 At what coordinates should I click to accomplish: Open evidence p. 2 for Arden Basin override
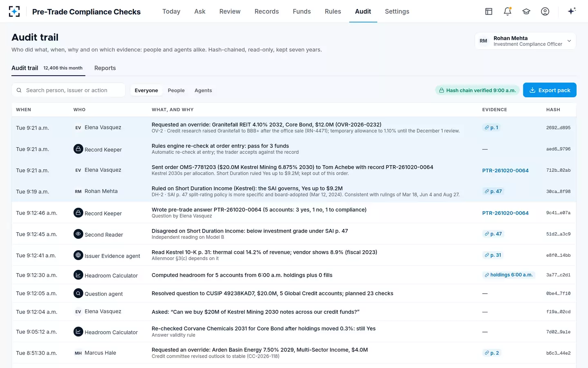coord(492,353)
